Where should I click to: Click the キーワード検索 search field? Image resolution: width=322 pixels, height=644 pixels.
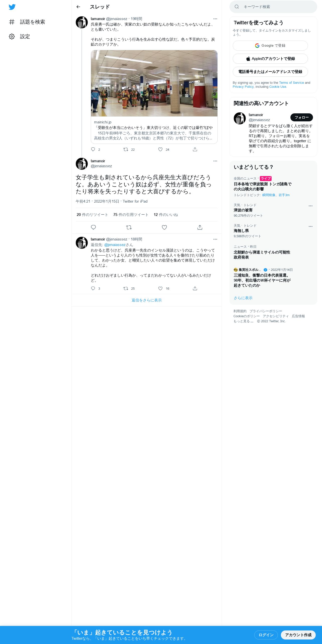(x=273, y=7)
